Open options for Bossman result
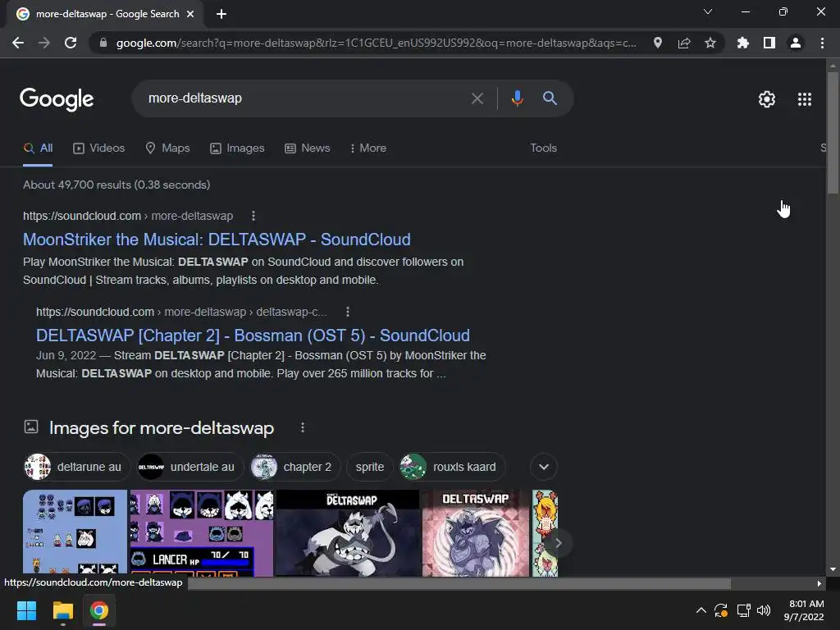This screenshot has height=630, width=840. tap(348, 312)
